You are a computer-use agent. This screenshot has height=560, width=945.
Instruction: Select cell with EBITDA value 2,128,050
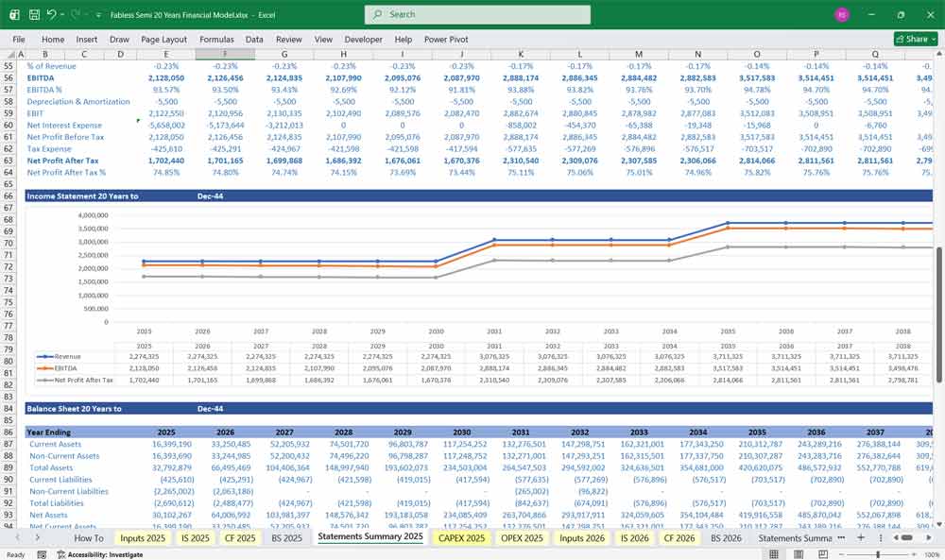click(x=167, y=77)
